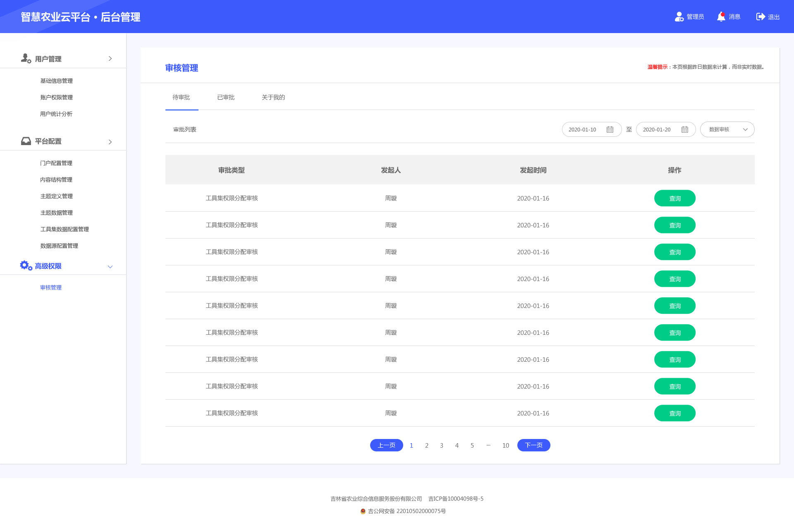Click 查询 button in fourth table row
This screenshot has width=794, height=532.
point(675,279)
